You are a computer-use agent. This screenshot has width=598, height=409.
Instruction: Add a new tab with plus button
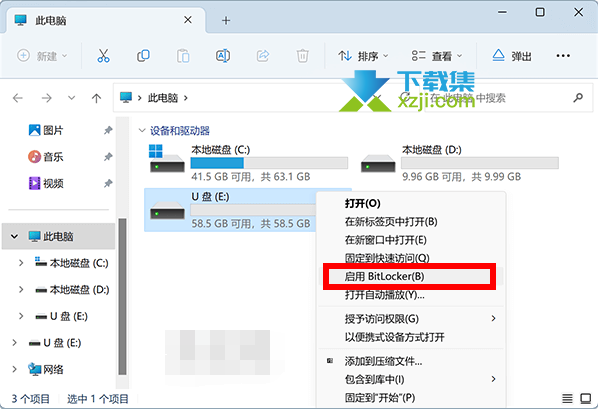point(226,20)
